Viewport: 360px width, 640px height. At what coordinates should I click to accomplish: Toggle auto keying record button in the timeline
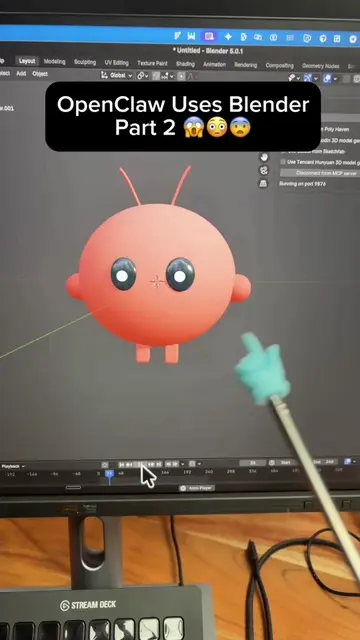[x=105, y=465]
